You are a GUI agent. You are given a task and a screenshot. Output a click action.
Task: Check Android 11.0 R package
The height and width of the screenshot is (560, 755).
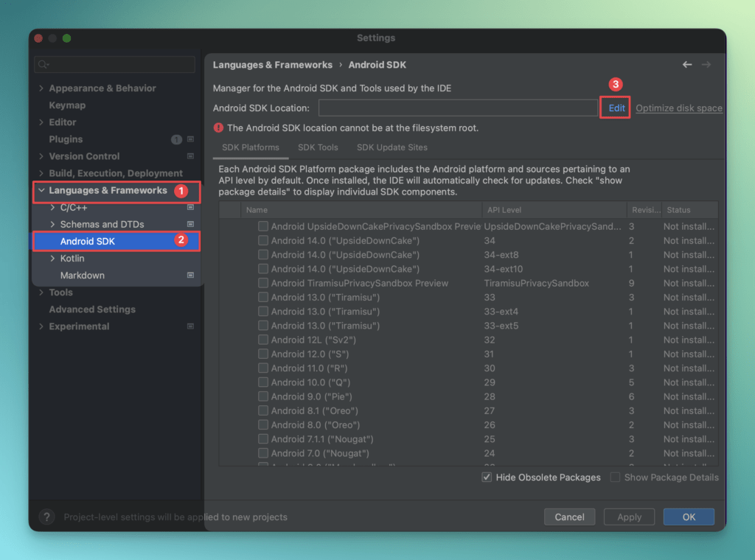click(x=263, y=368)
